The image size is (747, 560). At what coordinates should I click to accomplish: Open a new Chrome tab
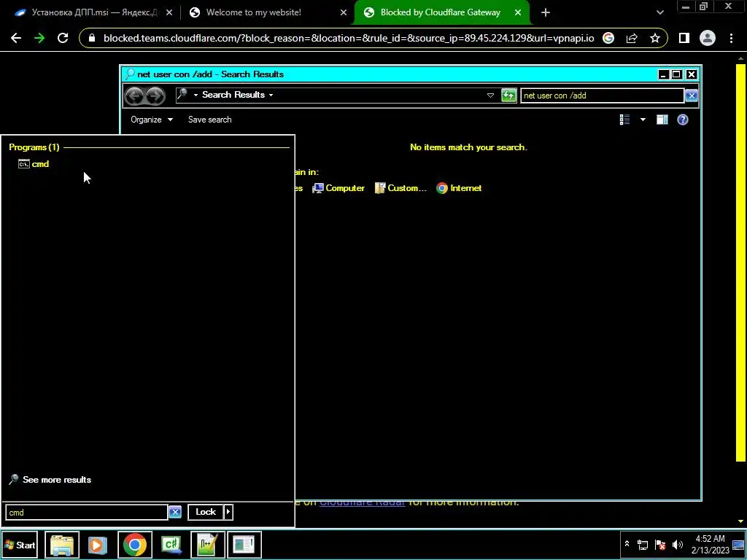[x=546, y=12]
